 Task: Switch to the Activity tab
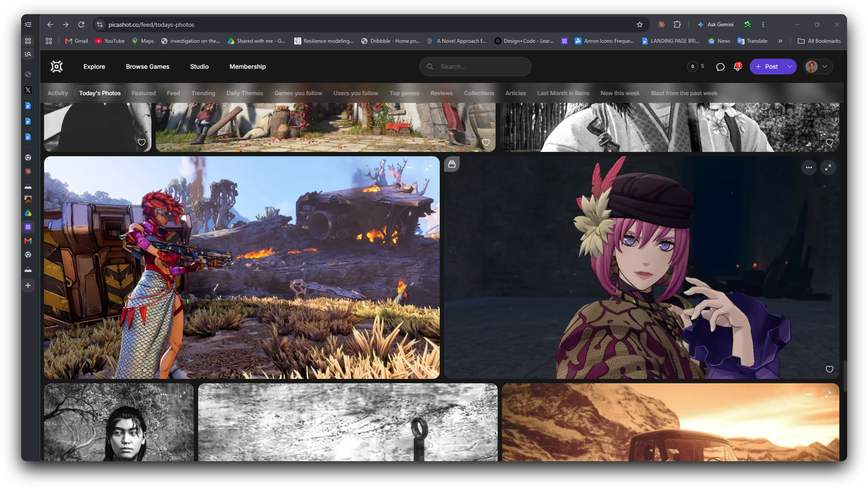58,93
